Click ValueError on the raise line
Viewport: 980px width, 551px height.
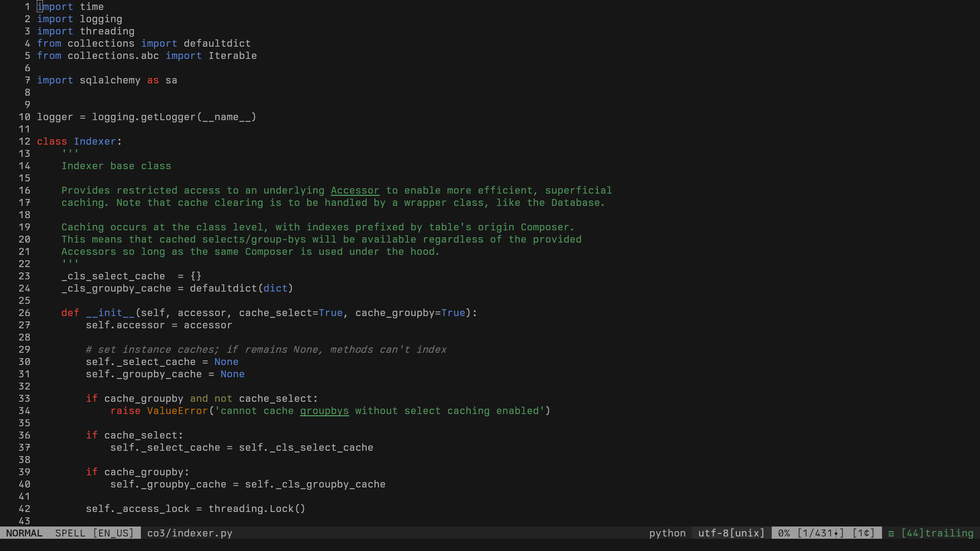click(177, 411)
